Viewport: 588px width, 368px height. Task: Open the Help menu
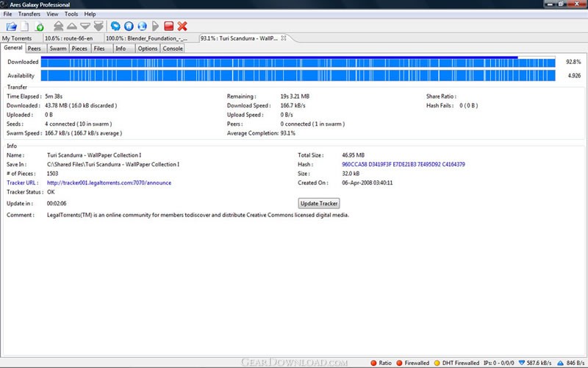click(90, 14)
